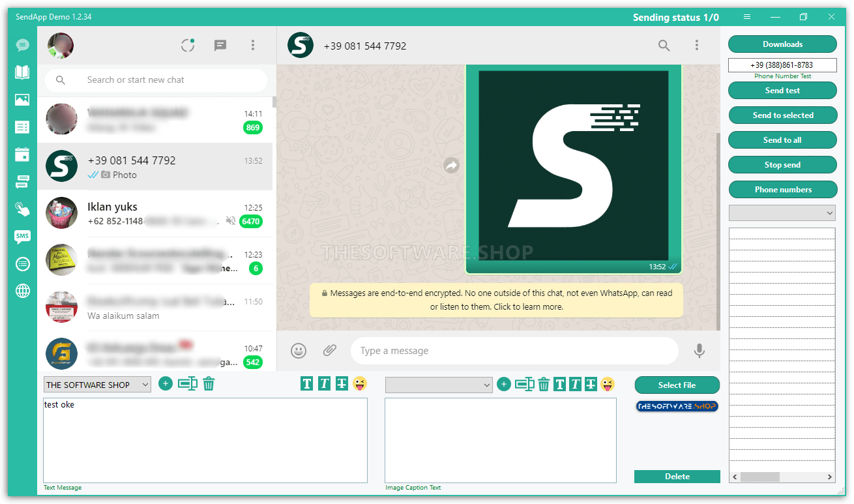The height and width of the screenshot is (504, 854).
Task: Apply italic to text message
Action: (x=324, y=384)
